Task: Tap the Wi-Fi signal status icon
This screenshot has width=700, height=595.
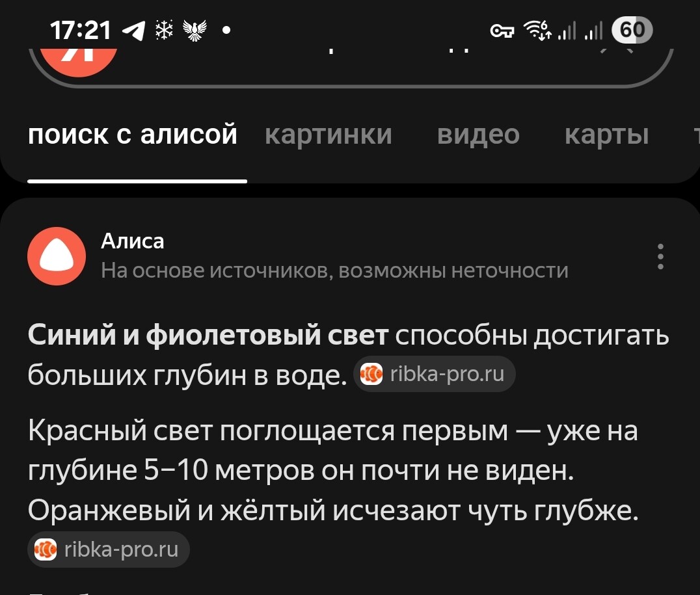Action: point(537,31)
